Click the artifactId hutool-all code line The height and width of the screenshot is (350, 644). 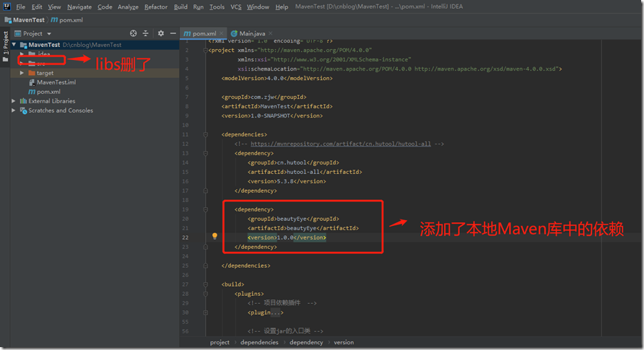pyautogui.click(x=305, y=172)
